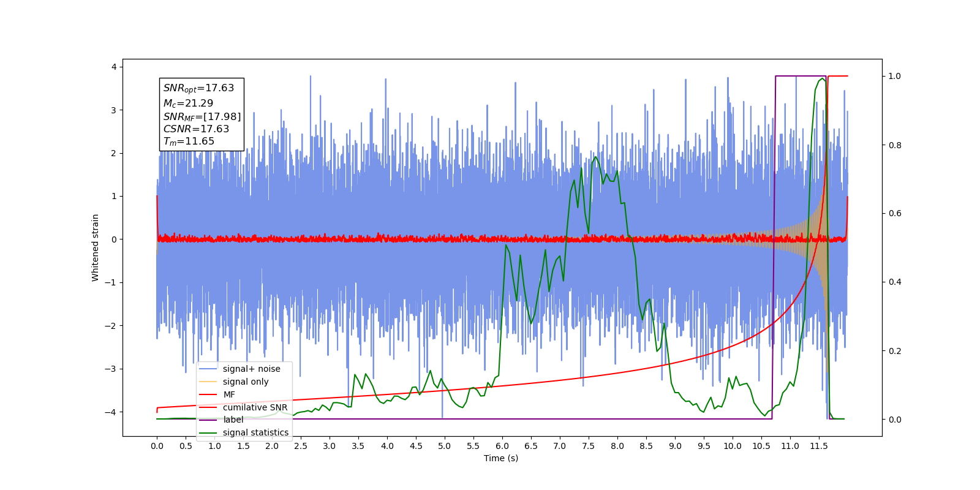This screenshot has width=980, height=490.
Task: Click the Mc=21.29 annotation text
Action: coord(188,104)
